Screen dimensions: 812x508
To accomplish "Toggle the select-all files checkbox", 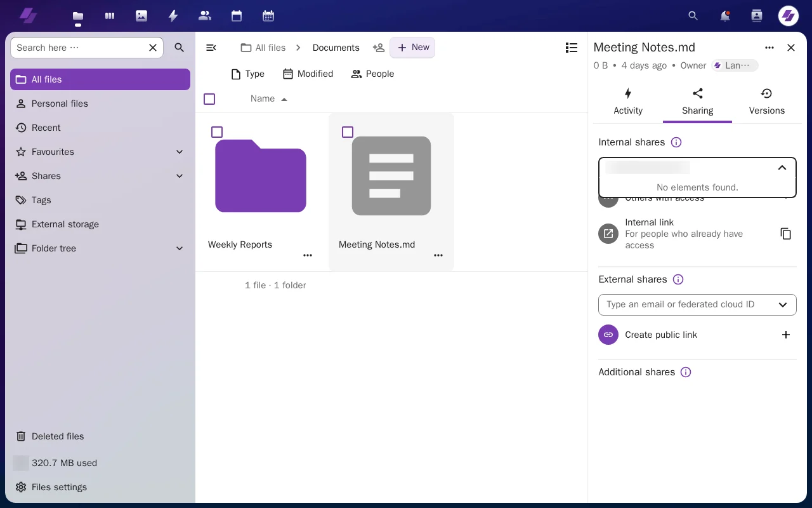I will point(209,99).
